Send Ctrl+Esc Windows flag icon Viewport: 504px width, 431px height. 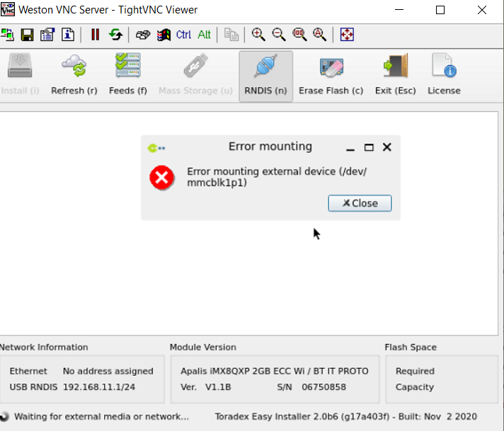(164, 35)
